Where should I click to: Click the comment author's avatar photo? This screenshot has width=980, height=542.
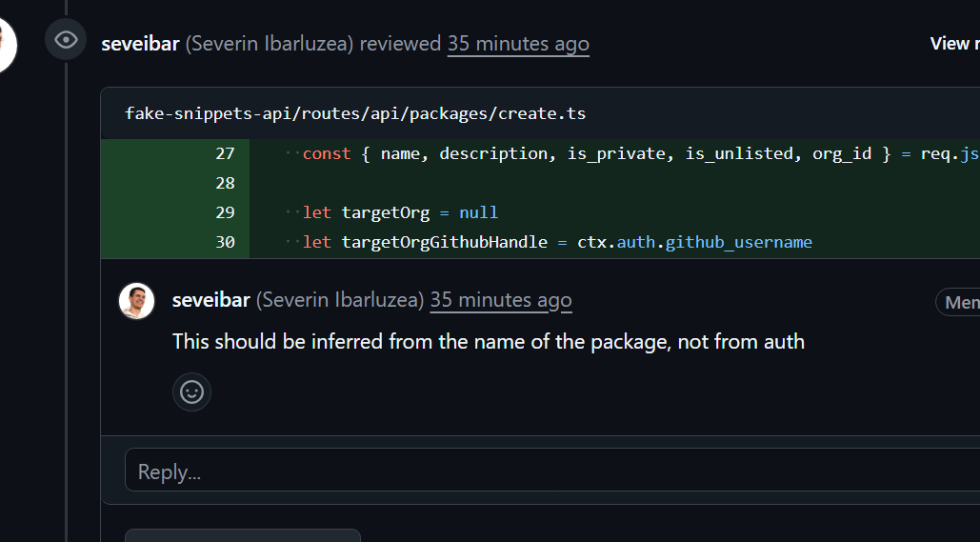(136, 301)
